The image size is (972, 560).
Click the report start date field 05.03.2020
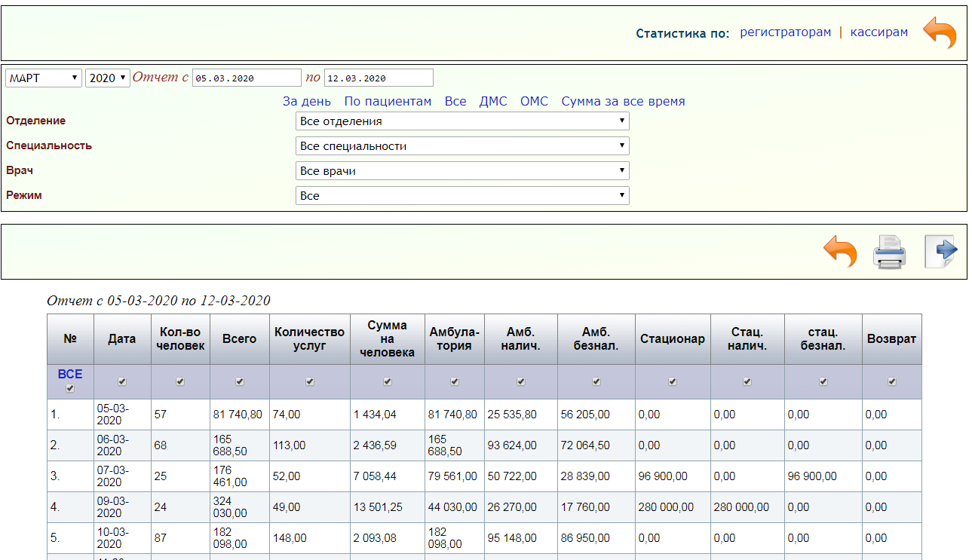pyautogui.click(x=247, y=78)
